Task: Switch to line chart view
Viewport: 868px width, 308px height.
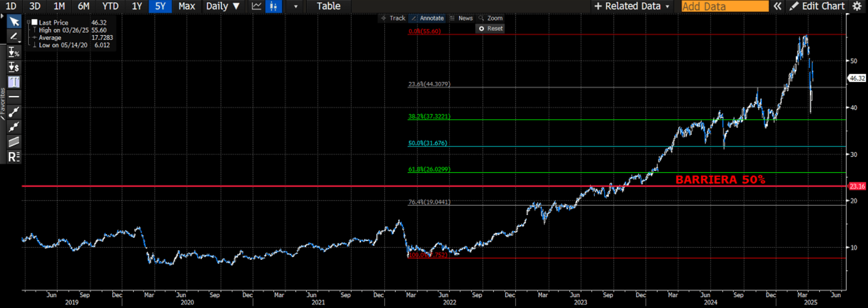Action: [257, 6]
